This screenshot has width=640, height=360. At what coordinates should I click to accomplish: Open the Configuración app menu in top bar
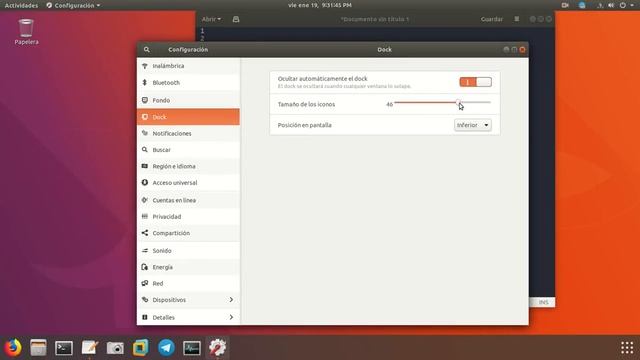coord(73,5)
